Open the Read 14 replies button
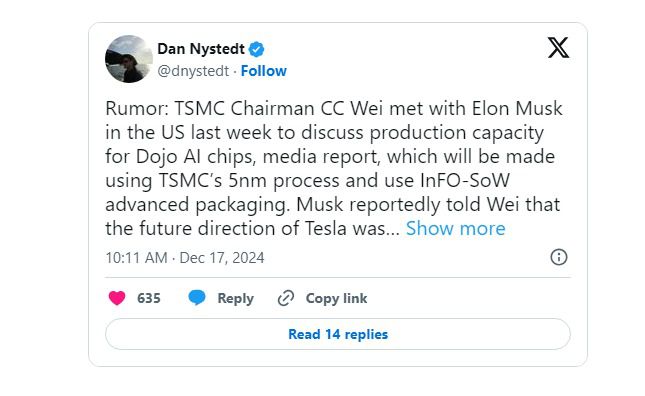Image resolution: width=645 pixels, height=396 pixels. pyautogui.click(x=338, y=334)
